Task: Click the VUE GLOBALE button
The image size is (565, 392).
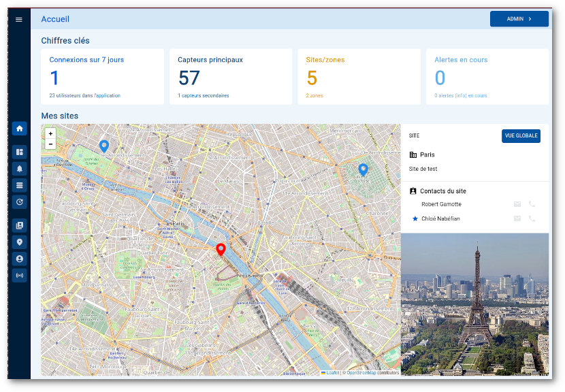Action: (521, 135)
